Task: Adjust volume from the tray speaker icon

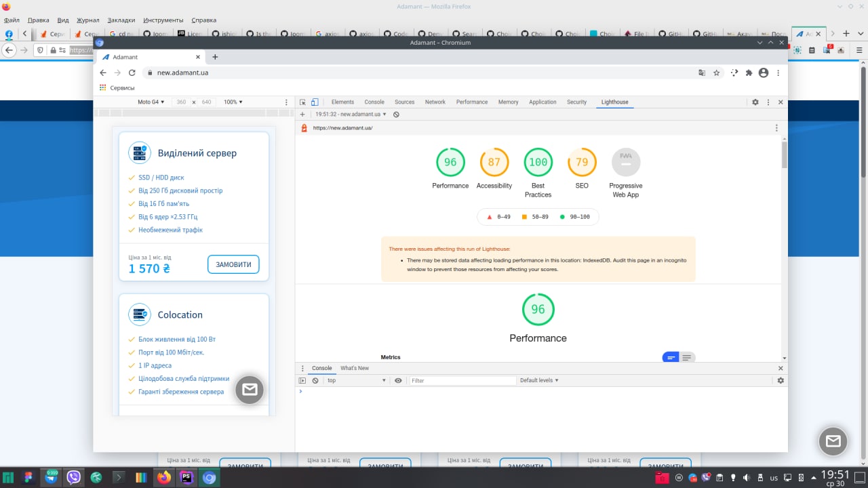Action: pyautogui.click(x=745, y=478)
